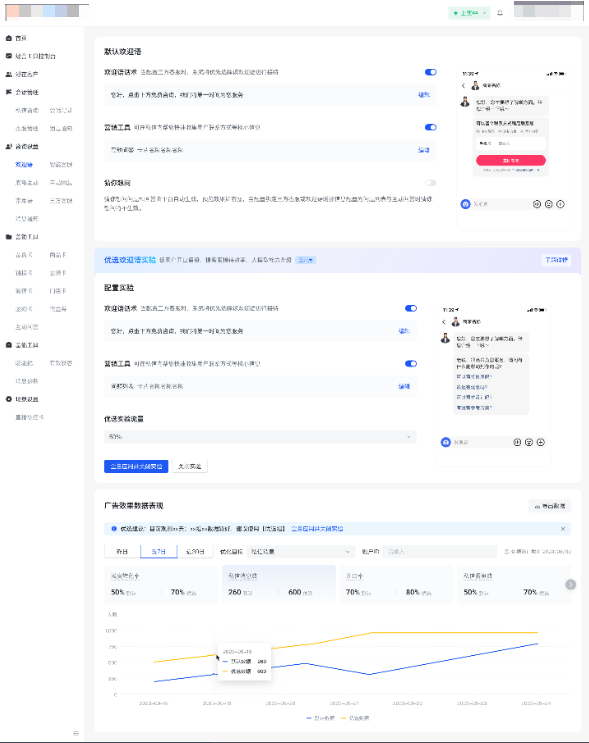Click the console icon below 首页 in sidebar
The height and width of the screenshot is (743, 589).
tap(9, 56)
